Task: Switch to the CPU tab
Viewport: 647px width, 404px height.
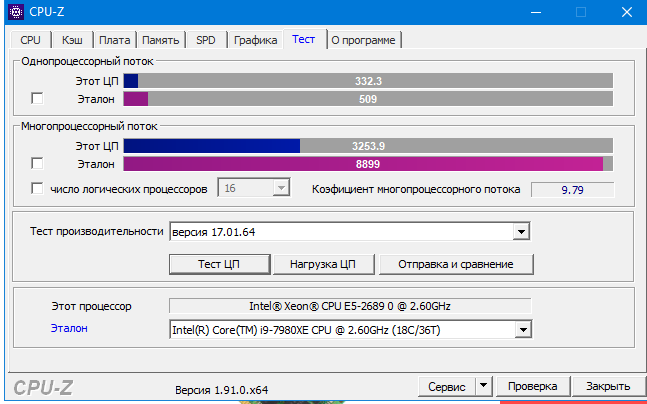Action: coord(31,40)
